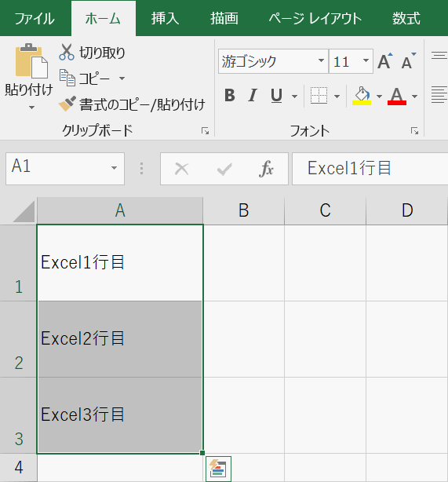Screen dimensions: 448x482
Task: Toggle italic formatting
Action: (x=253, y=95)
